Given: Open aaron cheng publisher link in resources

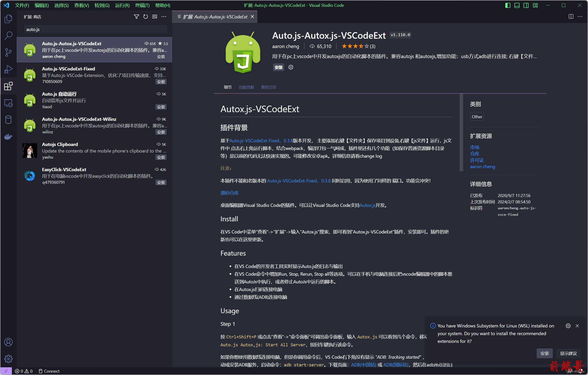Looking at the screenshot, I should 482,167.
